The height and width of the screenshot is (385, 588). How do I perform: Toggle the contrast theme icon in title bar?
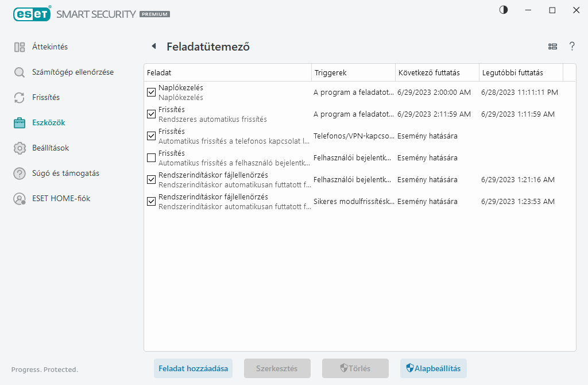504,10
